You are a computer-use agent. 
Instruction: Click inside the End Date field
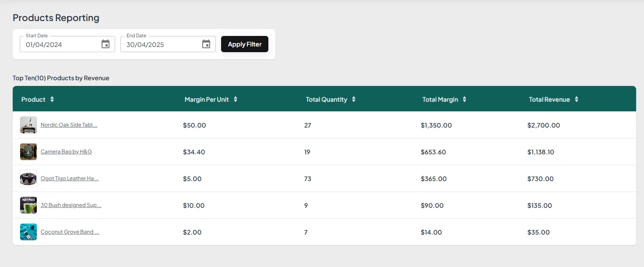[x=158, y=44]
